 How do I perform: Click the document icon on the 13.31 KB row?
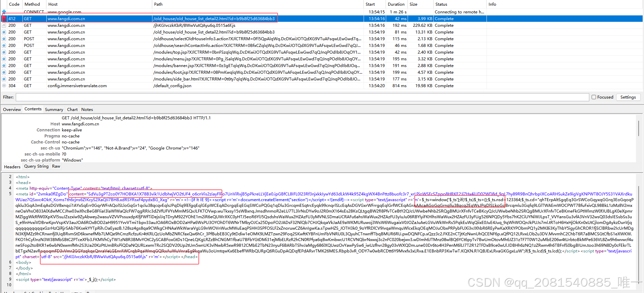click(x=4, y=32)
